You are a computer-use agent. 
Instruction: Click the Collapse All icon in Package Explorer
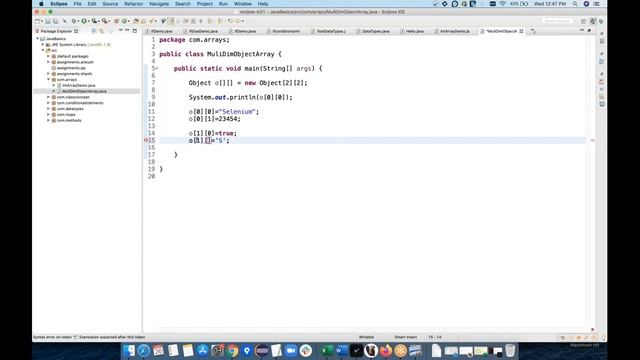point(94,31)
